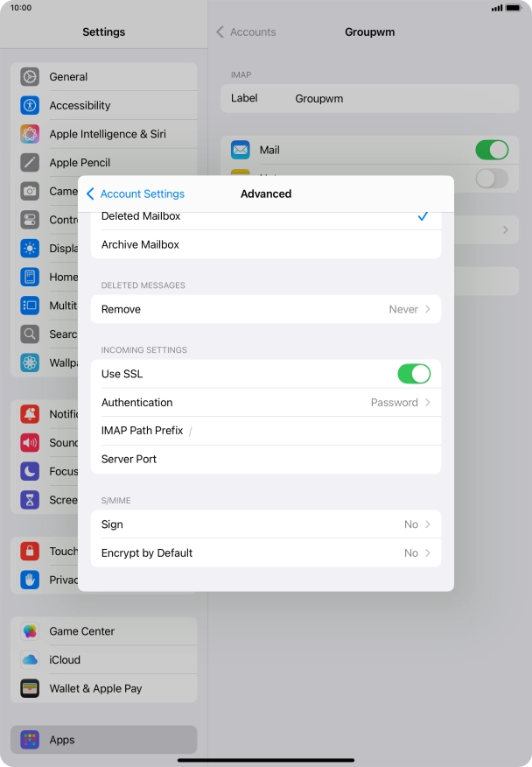
Task: Open Wallet & Apple Pay icon
Action: point(31,688)
